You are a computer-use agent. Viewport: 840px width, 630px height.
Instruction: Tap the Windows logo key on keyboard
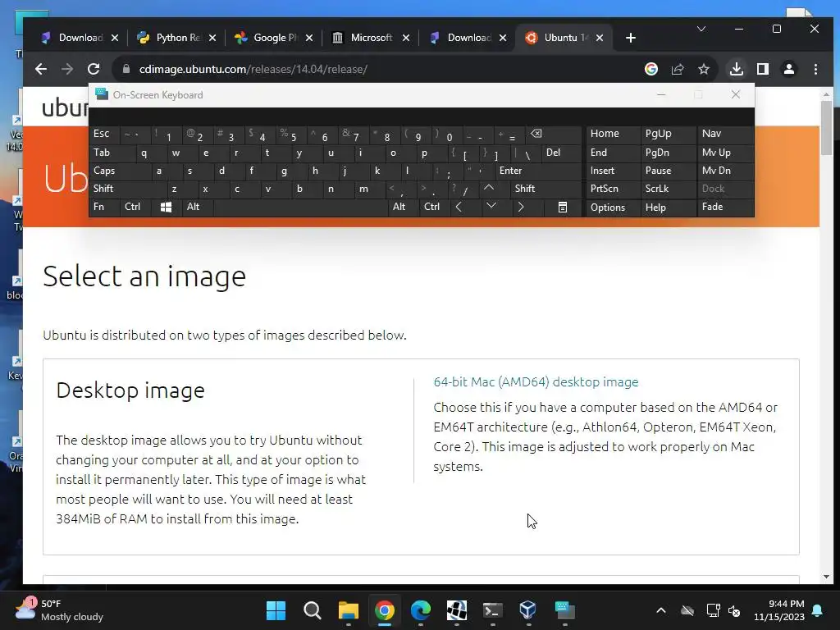[x=166, y=208]
